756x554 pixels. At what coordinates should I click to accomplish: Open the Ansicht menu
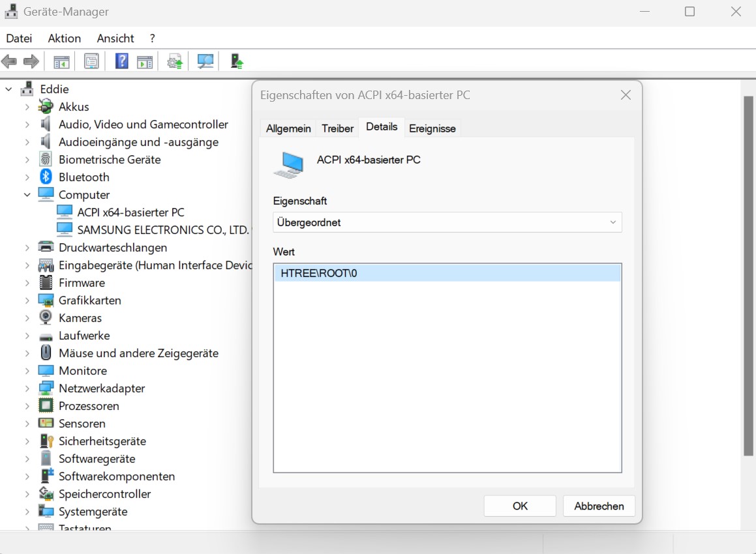click(115, 38)
